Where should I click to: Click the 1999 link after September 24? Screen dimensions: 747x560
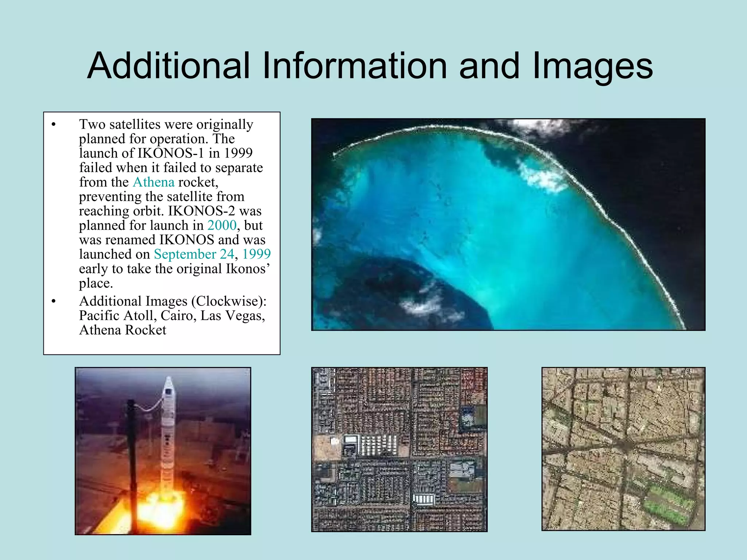point(256,254)
